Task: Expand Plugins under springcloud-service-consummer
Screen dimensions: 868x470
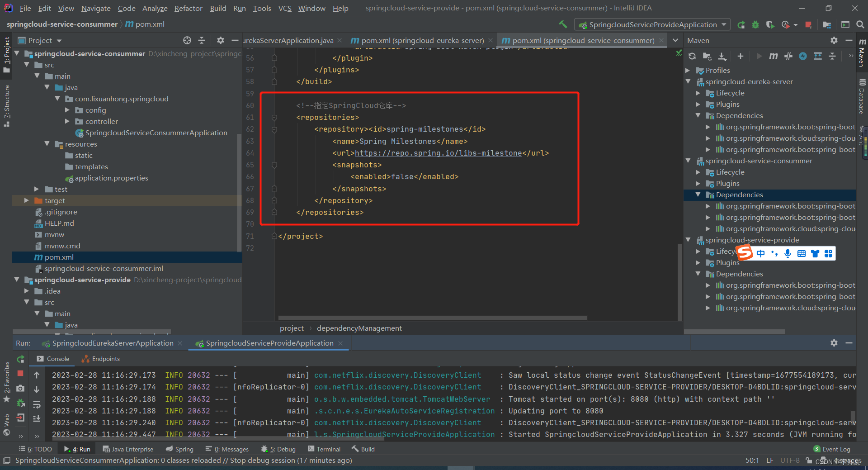Action: pyautogui.click(x=698, y=183)
